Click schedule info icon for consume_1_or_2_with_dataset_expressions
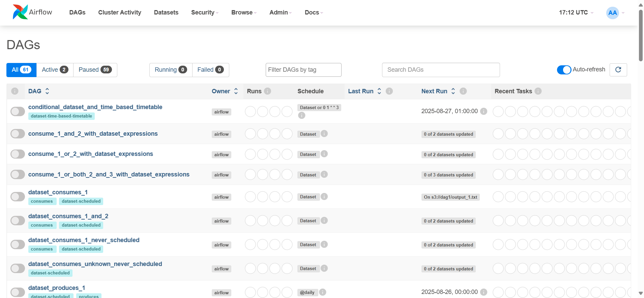 (324, 154)
